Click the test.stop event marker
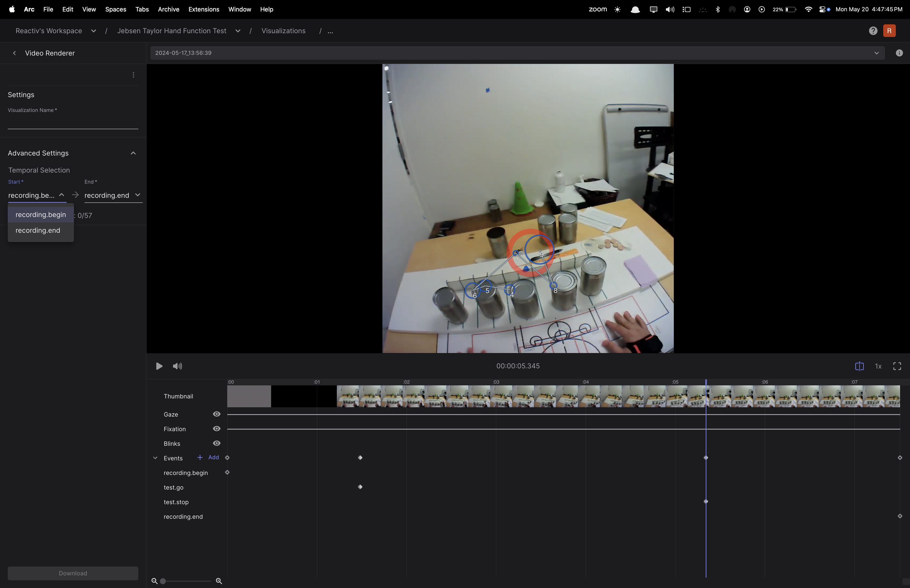Screen dimensions: 910x588 click(706, 501)
